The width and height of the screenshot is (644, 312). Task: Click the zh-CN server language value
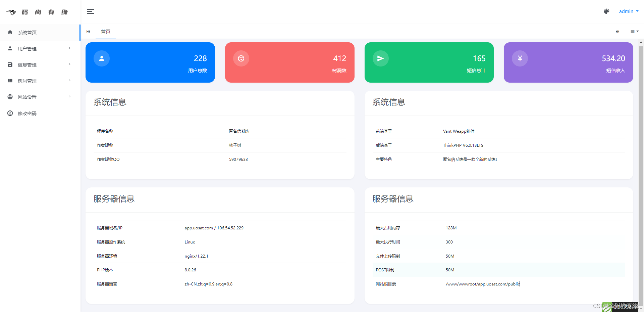pyautogui.click(x=208, y=284)
